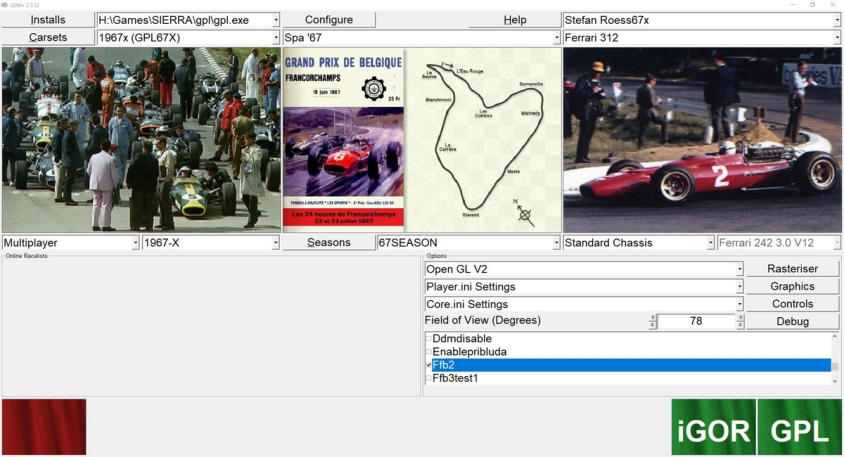This screenshot has height=457, width=844.
Task: Click the red flag image
Action: pos(44,427)
